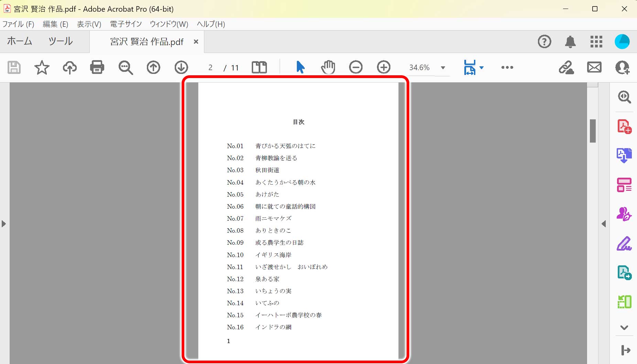This screenshot has width=637, height=364.
Task: Select the arrow Selection tool
Action: (300, 67)
